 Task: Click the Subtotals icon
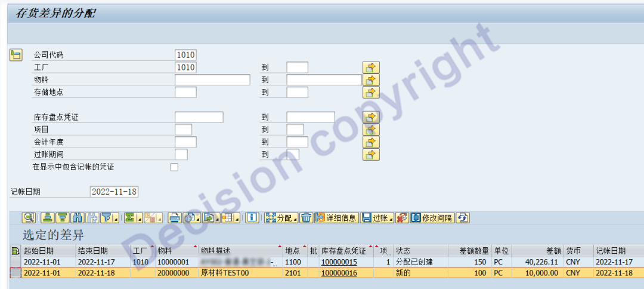(x=150, y=218)
